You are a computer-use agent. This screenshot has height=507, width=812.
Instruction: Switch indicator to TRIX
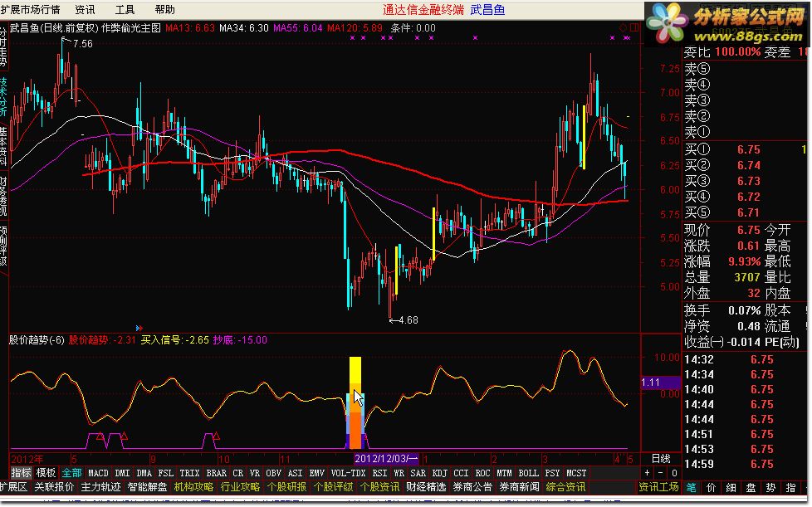pos(189,473)
